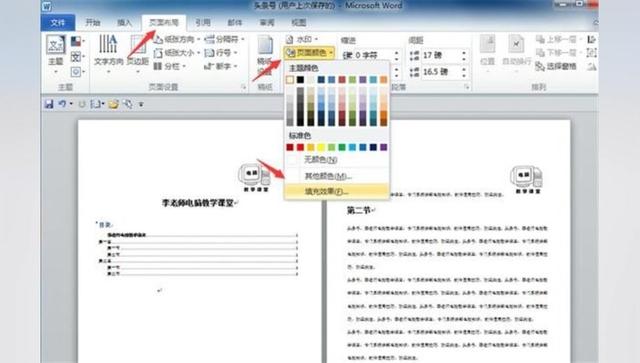Pick the green standard color swatch
Viewport: 640px width, 363px height.
pyautogui.click(x=342, y=147)
